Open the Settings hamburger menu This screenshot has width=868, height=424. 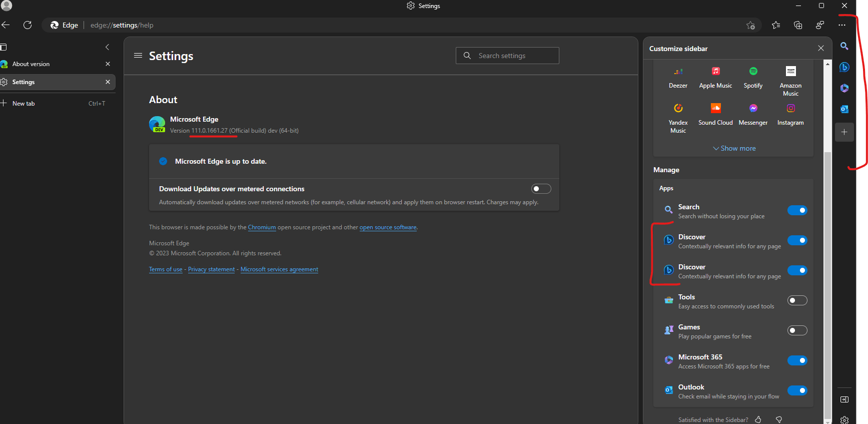point(138,56)
